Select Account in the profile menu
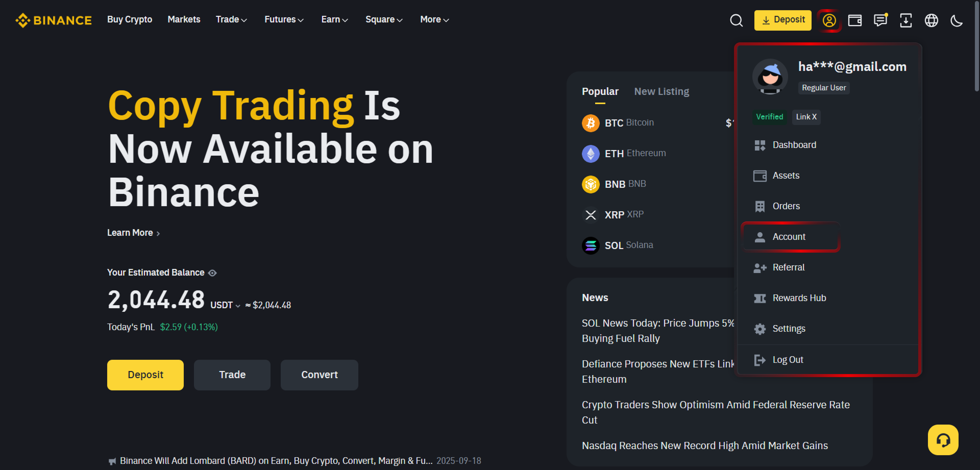Screen dimensions: 980x470 tap(789, 237)
